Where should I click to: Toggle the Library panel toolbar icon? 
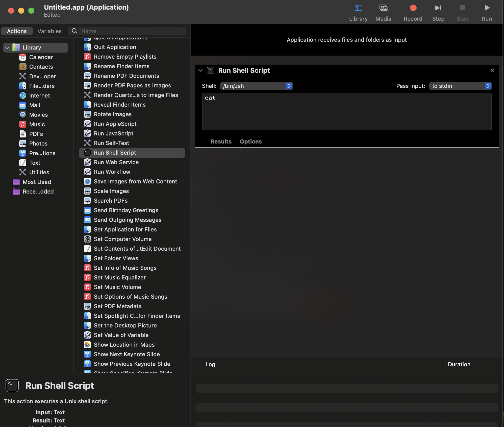click(x=358, y=8)
